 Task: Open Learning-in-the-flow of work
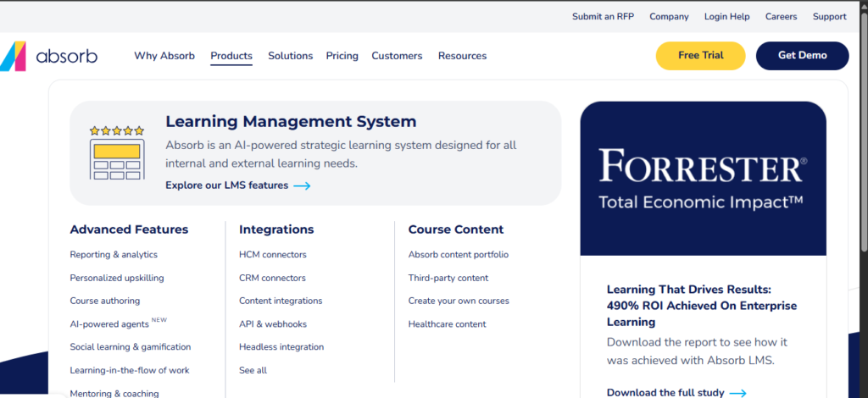(130, 370)
